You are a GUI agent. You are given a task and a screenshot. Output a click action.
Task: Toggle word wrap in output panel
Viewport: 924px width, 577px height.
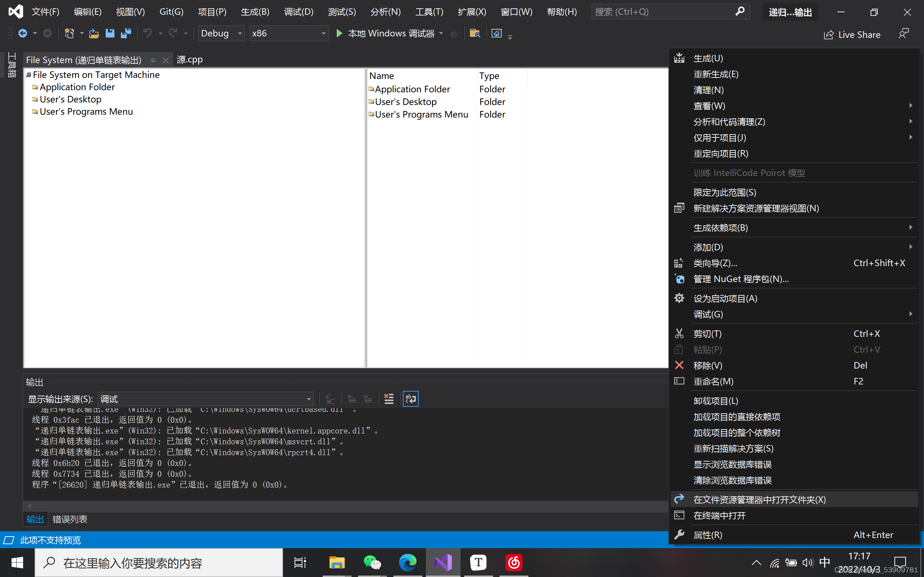(410, 399)
